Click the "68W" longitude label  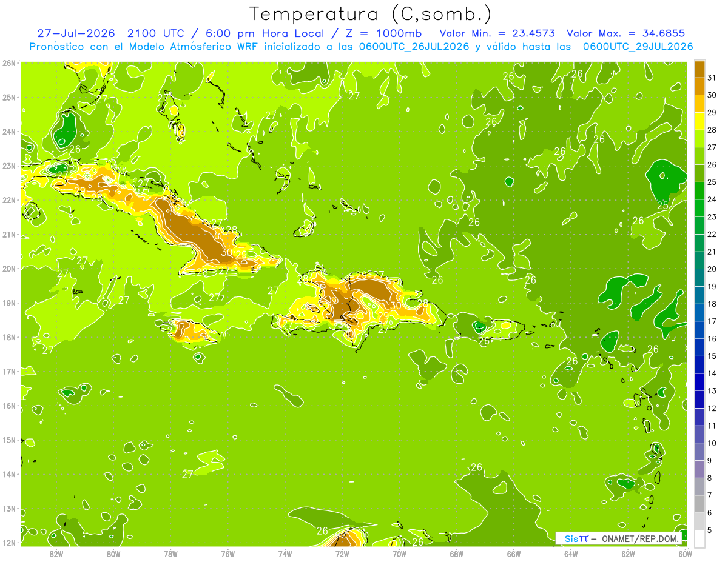[457, 554]
